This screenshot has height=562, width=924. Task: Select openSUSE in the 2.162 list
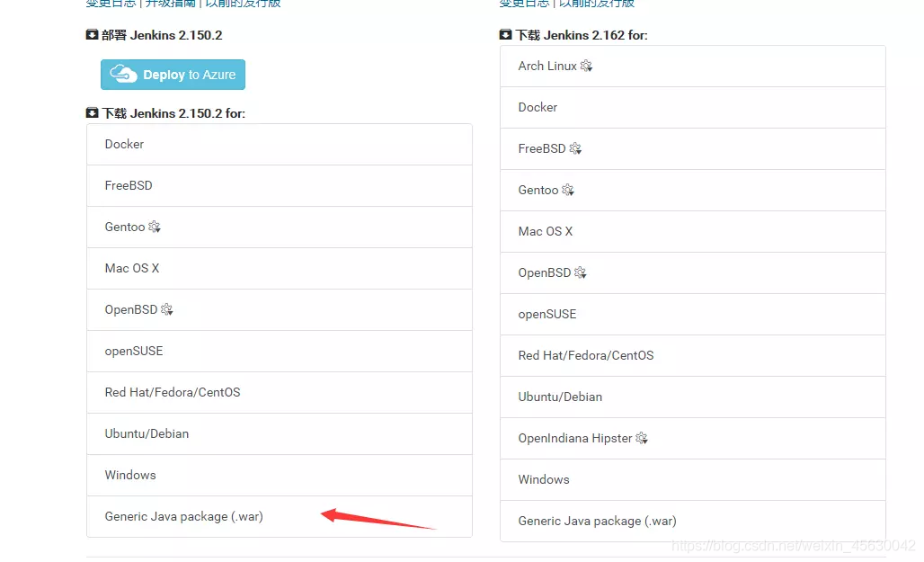point(693,314)
